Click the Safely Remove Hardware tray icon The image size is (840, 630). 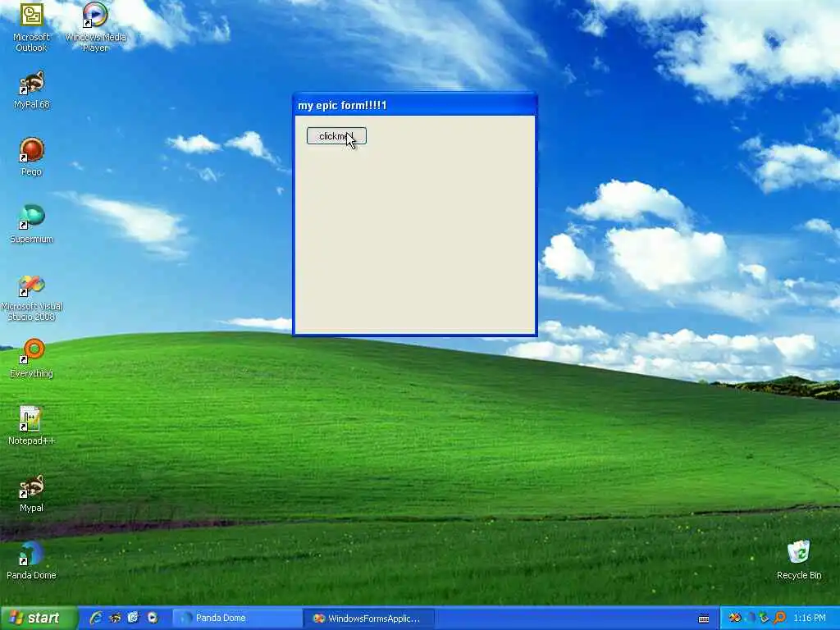[x=764, y=619]
